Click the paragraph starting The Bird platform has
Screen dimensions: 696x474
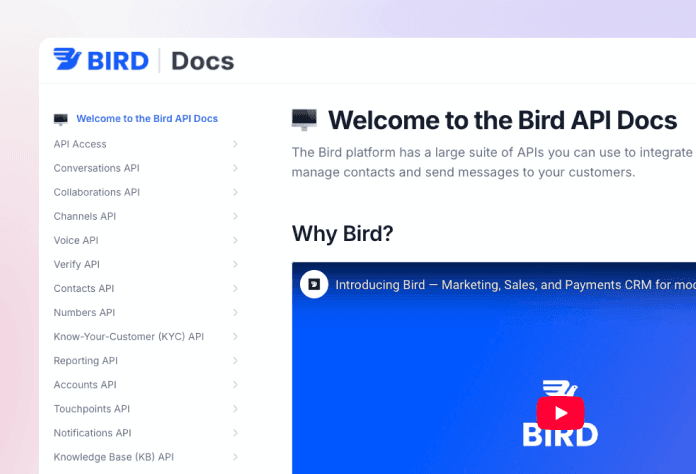point(494,162)
